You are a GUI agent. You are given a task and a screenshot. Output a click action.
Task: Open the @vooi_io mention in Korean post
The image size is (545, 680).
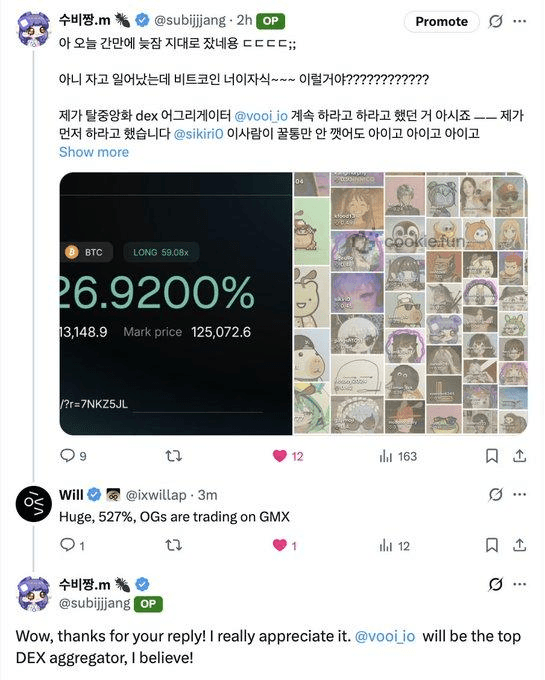[x=261, y=116]
